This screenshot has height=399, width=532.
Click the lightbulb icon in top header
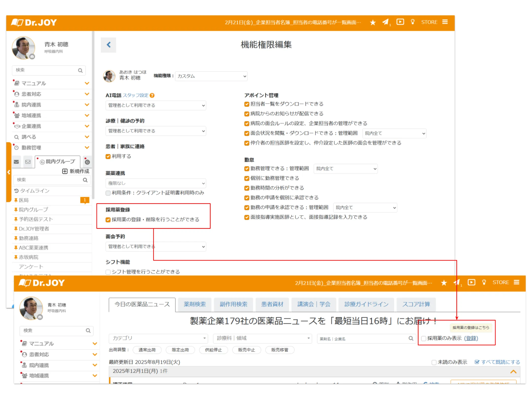tap(413, 22)
